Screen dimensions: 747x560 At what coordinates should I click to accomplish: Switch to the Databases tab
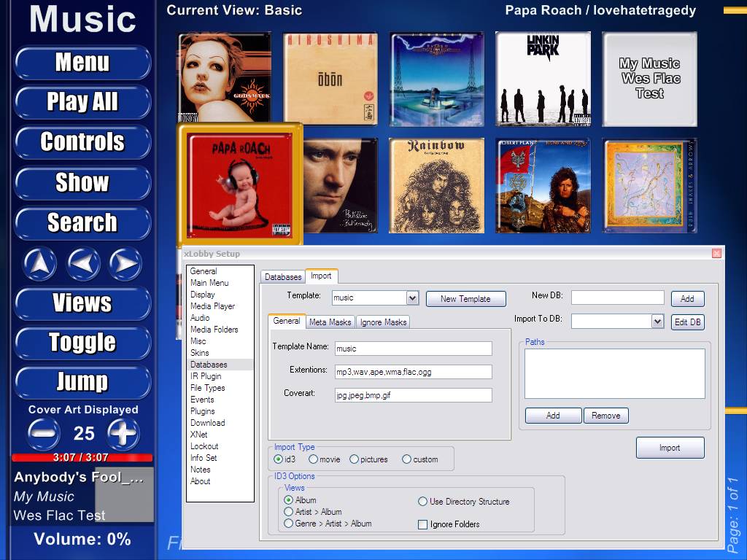[283, 276]
